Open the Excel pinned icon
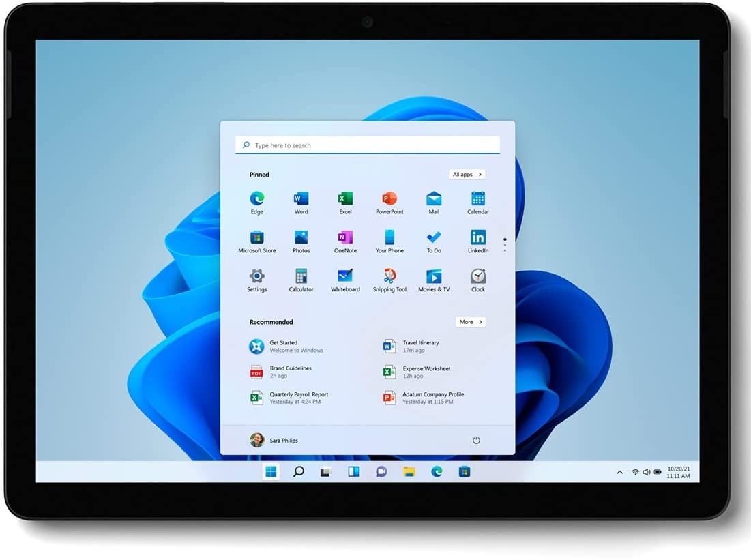The image size is (751, 560). 345,203
